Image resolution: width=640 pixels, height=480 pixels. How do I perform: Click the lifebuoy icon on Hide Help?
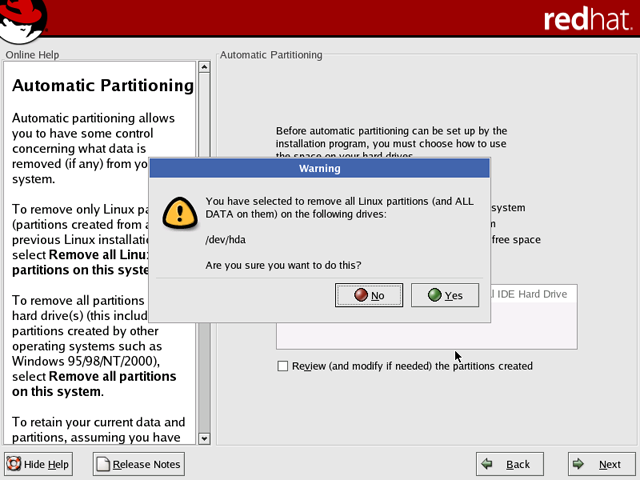point(14,464)
